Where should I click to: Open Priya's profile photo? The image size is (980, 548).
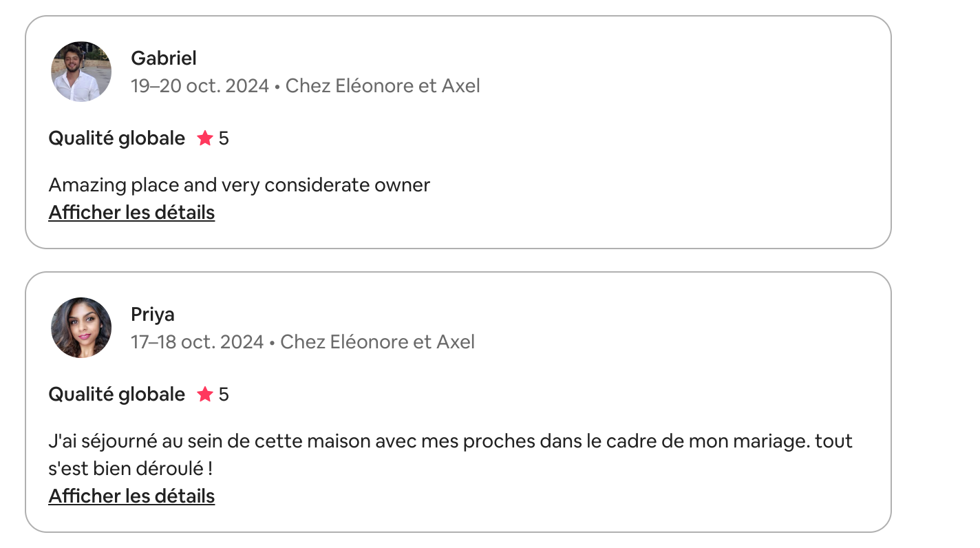point(81,328)
